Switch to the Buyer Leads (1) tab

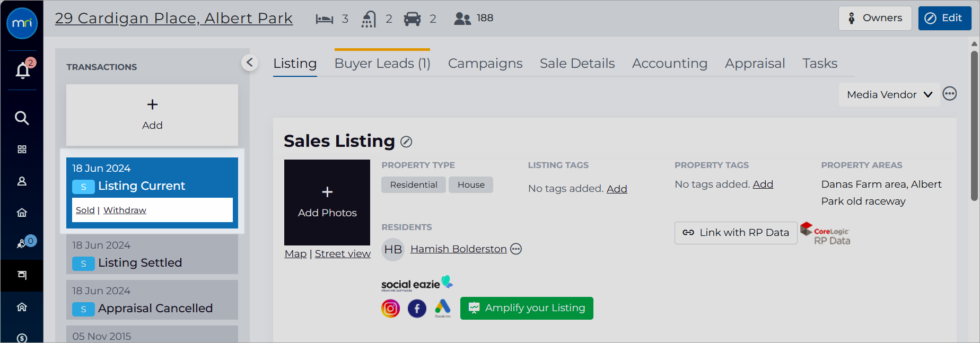tap(382, 64)
